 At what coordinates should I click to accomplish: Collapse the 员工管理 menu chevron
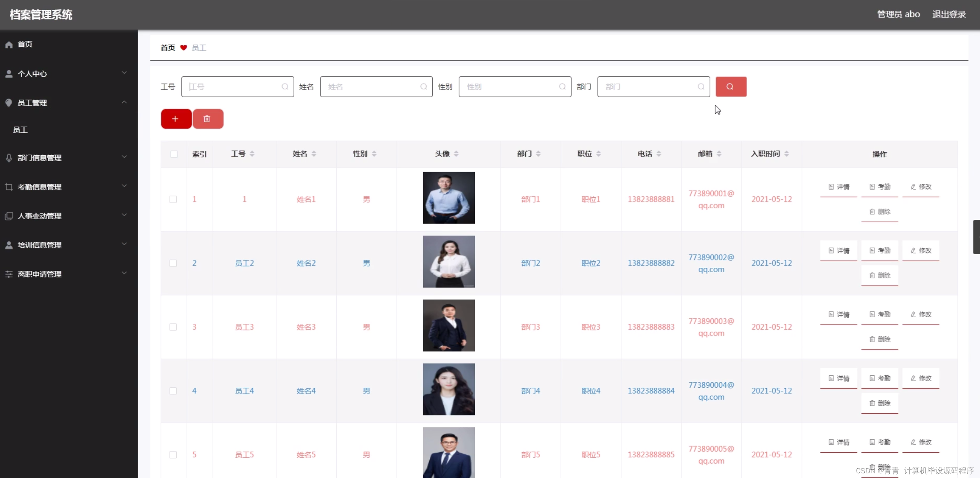(124, 102)
